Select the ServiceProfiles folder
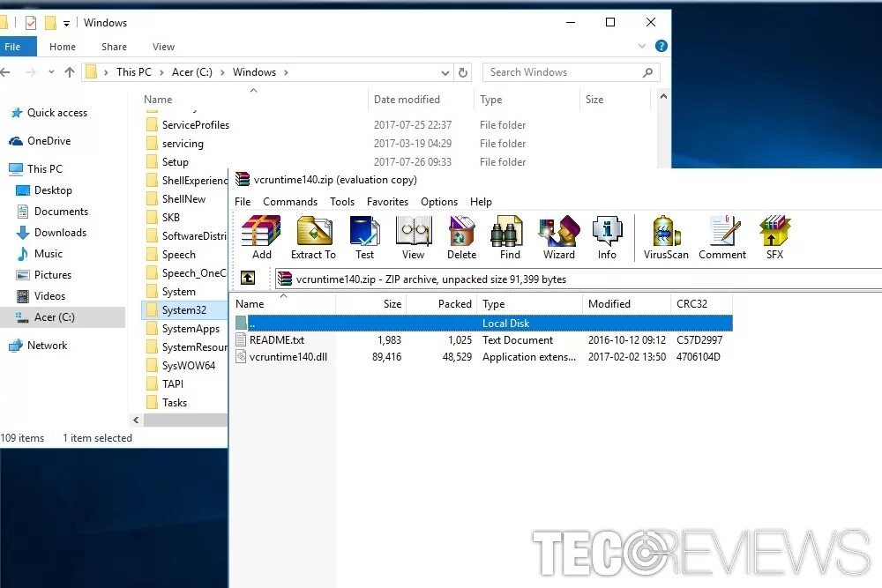Image resolution: width=882 pixels, height=588 pixels. pyautogui.click(x=195, y=125)
